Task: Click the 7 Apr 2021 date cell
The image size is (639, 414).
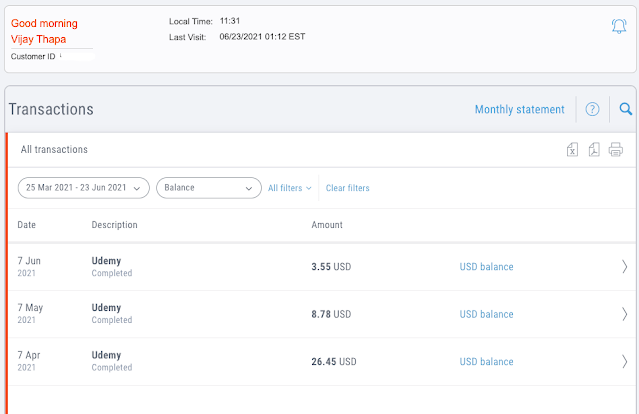Action: click(x=29, y=361)
